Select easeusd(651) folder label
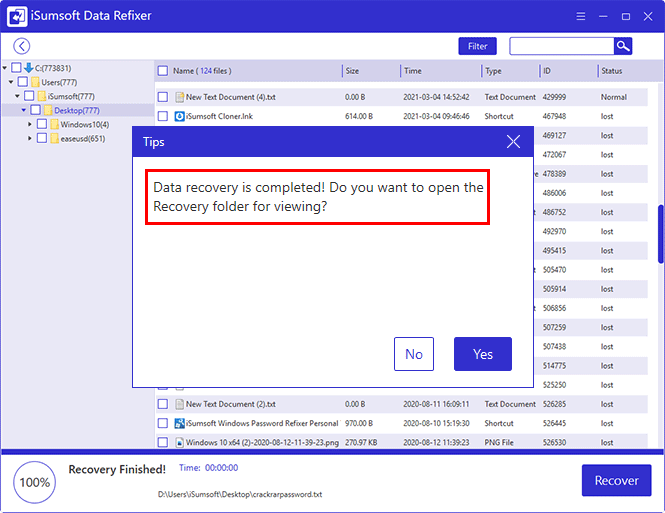Image resolution: width=665 pixels, height=513 pixels. (83, 138)
